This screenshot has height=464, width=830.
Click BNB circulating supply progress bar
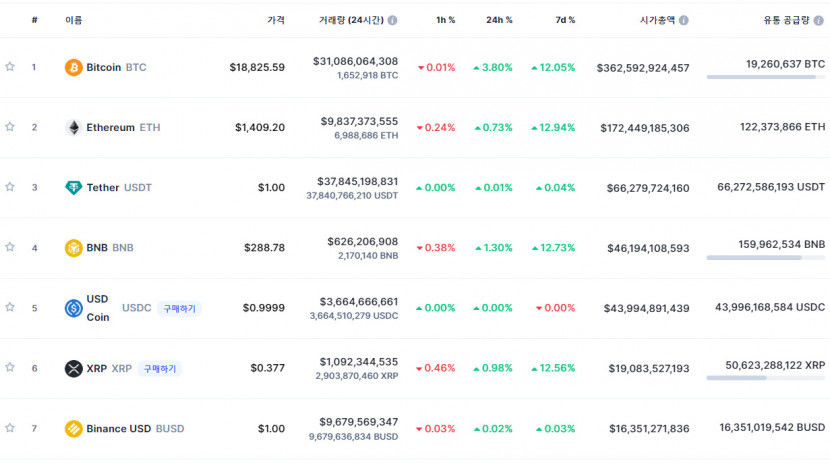(x=765, y=258)
